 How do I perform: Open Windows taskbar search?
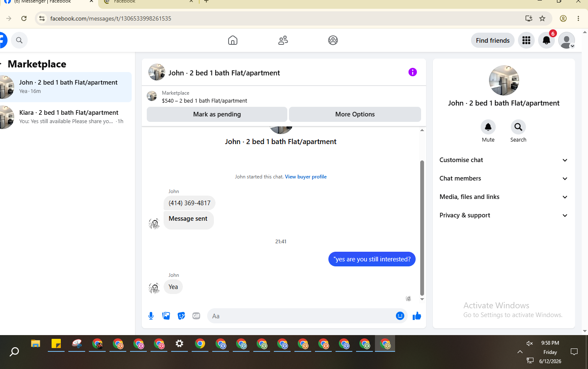(14, 351)
